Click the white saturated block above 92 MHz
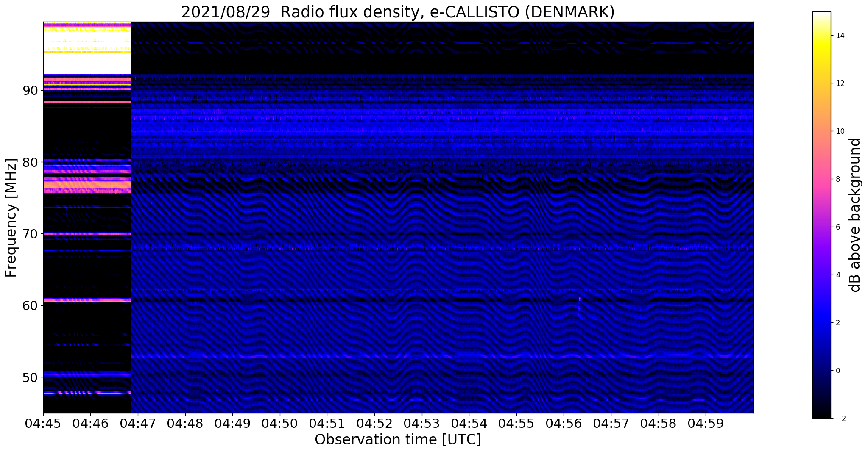 point(87,64)
